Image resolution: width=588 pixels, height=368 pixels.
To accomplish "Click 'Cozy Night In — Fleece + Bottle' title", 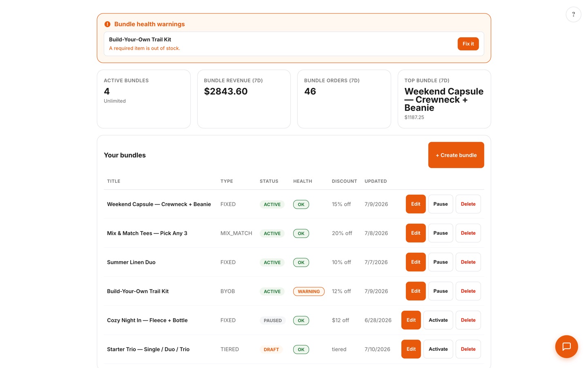I will point(147,320).
